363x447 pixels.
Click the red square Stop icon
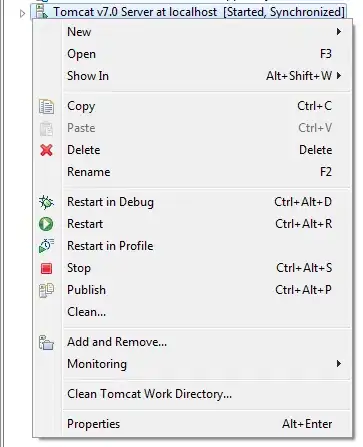[x=46, y=268]
